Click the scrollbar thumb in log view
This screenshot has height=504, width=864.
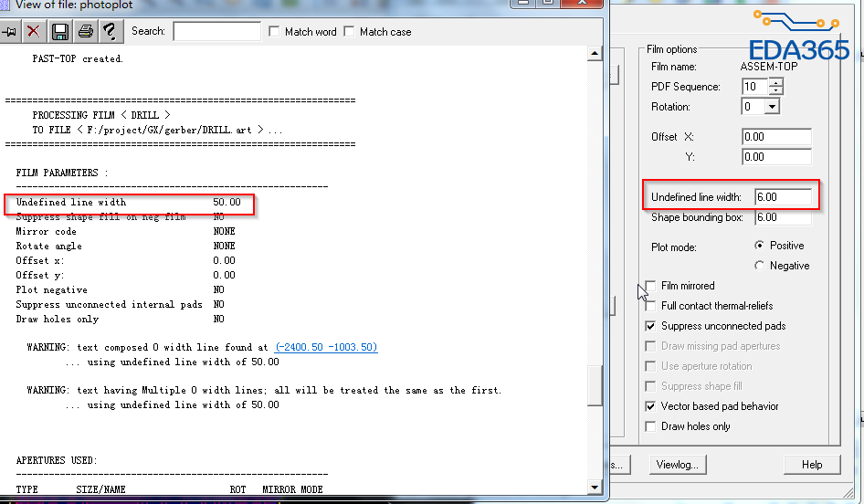point(594,385)
